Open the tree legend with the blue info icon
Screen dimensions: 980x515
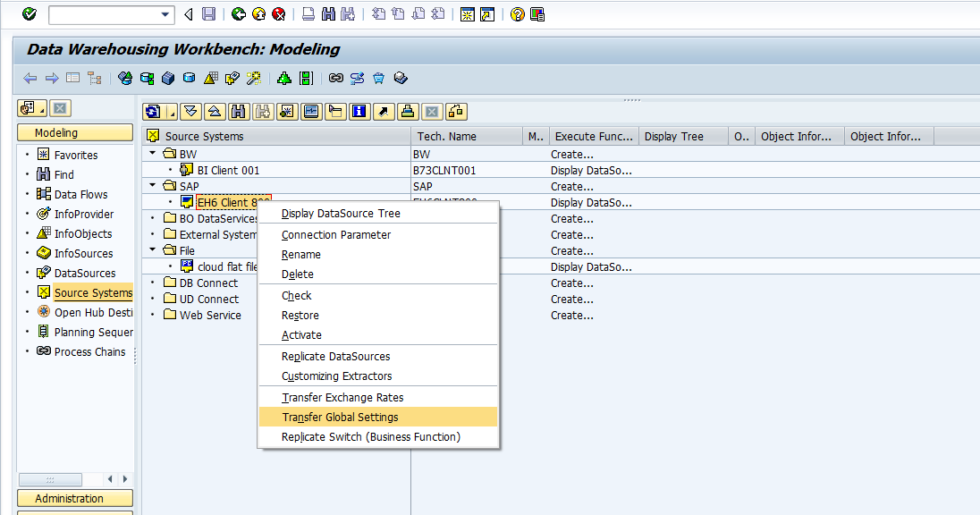tap(359, 112)
